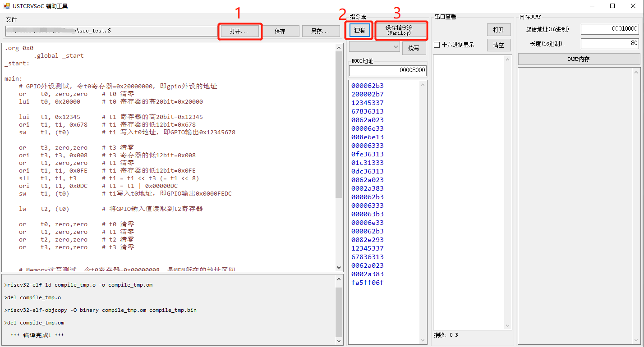This screenshot has width=644, height=347.
Task: Clear serial output with 清空 button
Action: [499, 45]
